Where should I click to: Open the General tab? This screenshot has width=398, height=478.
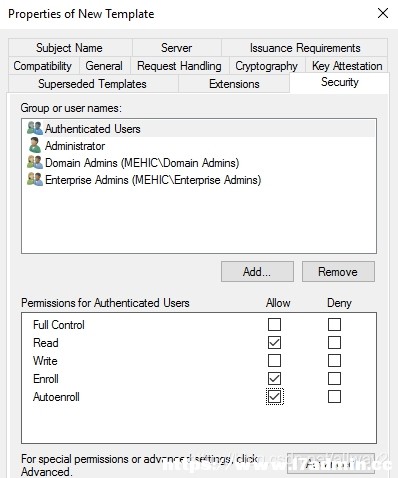click(104, 66)
